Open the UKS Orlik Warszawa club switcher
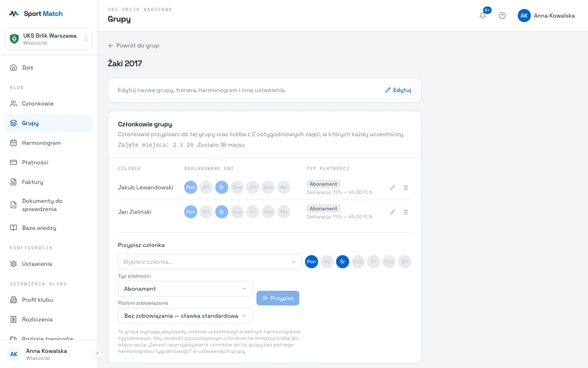This screenshot has width=588, height=368. [49, 39]
